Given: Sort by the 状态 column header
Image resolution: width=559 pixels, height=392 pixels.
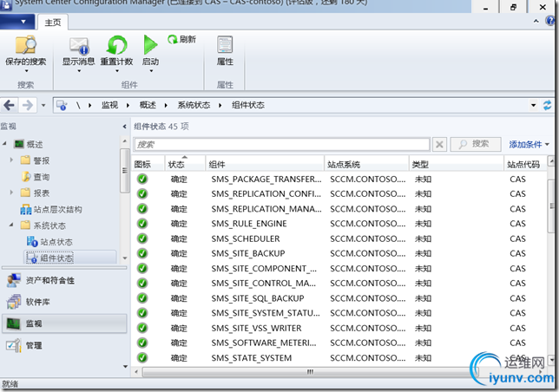Looking at the screenshot, I should (185, 164).
